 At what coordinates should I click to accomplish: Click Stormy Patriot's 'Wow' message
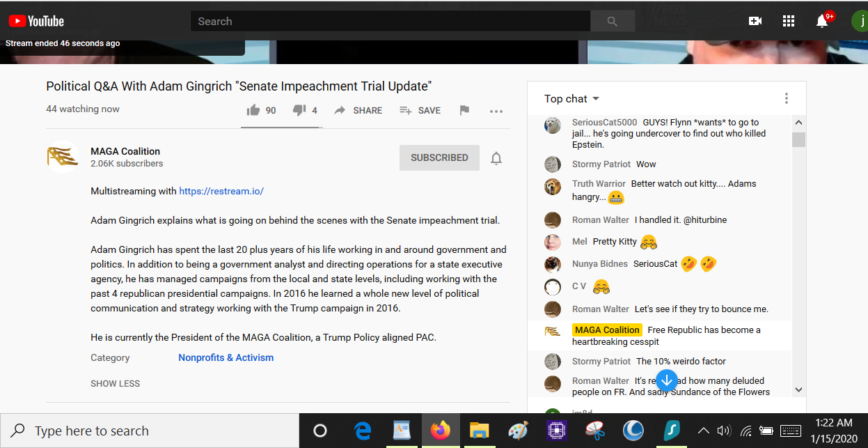click(x=646, y=164)
